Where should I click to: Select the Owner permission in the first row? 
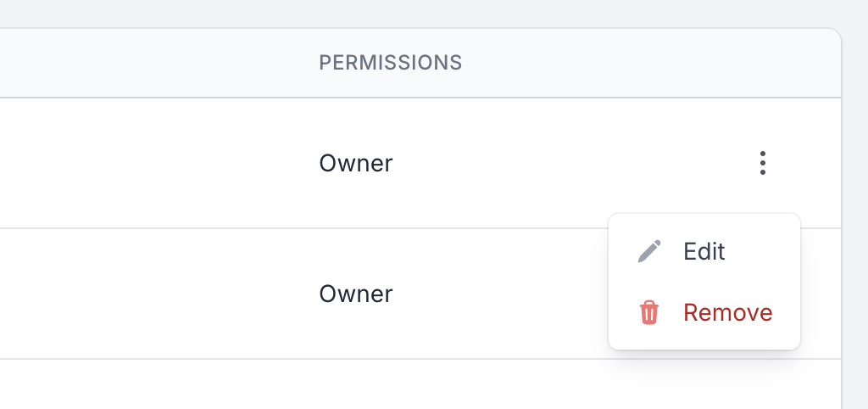point(356,164)
